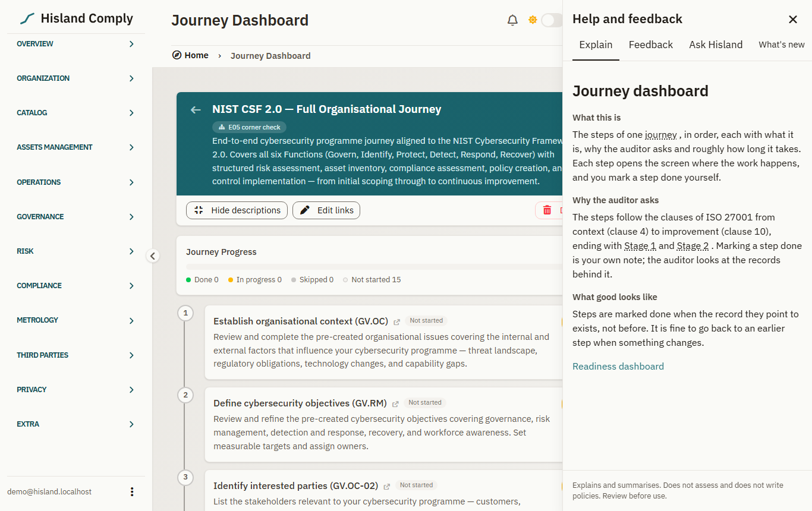
Task: Expand the CATALOG menu section
Action: tap(76, 113)
